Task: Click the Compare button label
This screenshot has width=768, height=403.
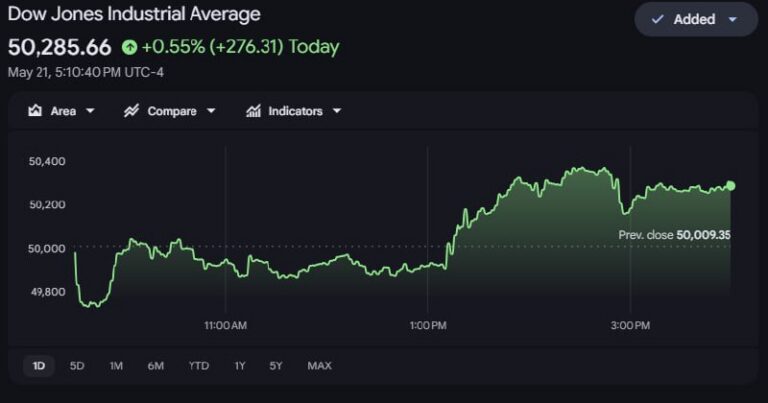Action: [172, 111]
